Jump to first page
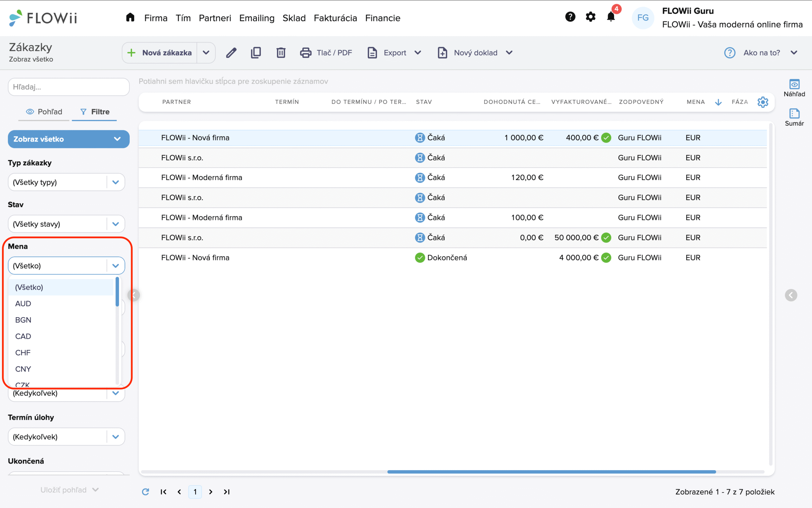 click(x=163, y=492)
